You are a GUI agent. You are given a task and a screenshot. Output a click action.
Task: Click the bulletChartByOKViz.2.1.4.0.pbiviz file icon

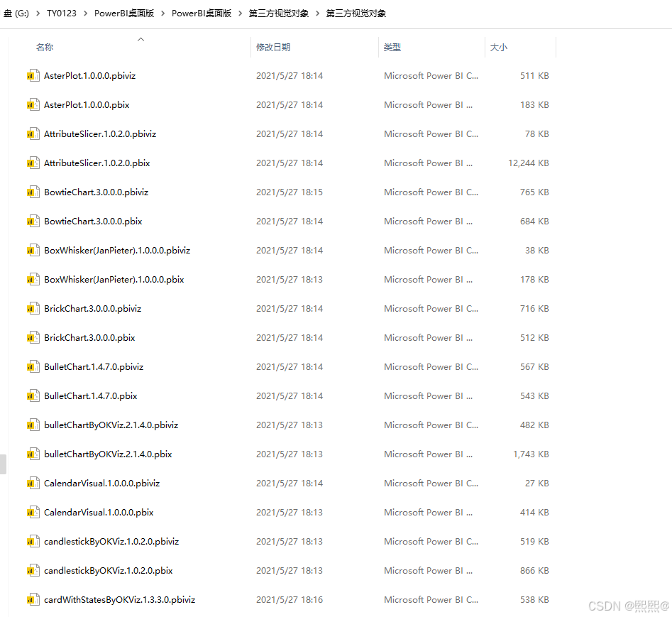(33, 426)
